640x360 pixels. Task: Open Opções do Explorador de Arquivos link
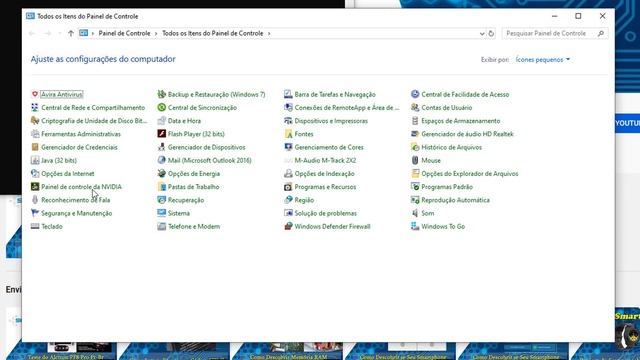pyautogui.click(x=470, y=173)
